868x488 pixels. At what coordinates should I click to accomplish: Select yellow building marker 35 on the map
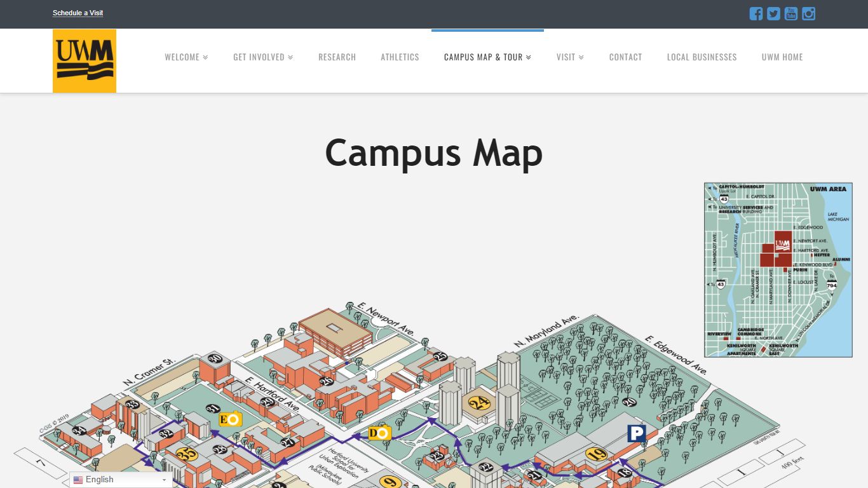[187, 454]
